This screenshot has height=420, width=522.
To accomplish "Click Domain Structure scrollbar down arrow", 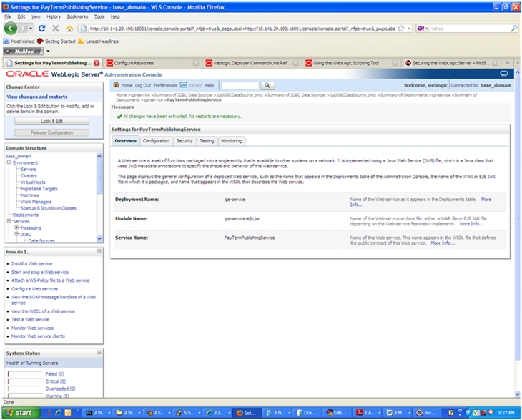I will (x=99, y=238).
